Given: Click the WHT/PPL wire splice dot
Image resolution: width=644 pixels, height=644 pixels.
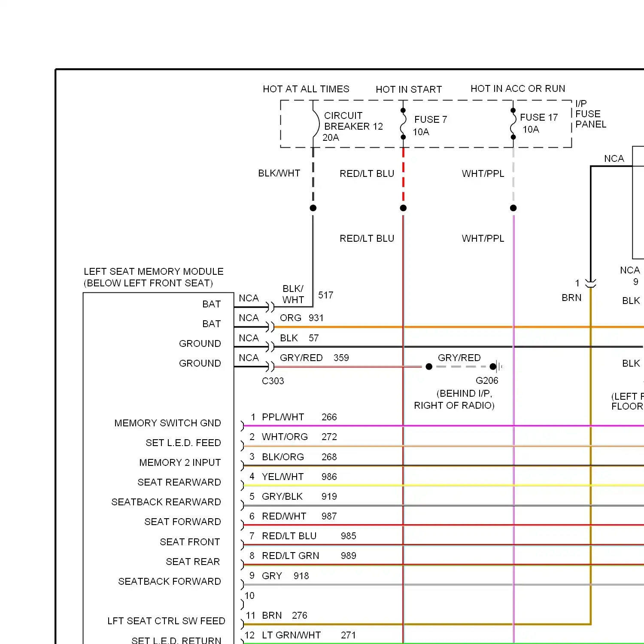Looking at the screenshot, I should click(513, 208).
